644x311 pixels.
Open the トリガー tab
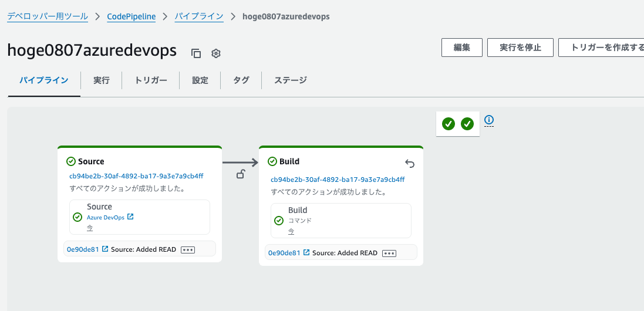pos(151,80)
